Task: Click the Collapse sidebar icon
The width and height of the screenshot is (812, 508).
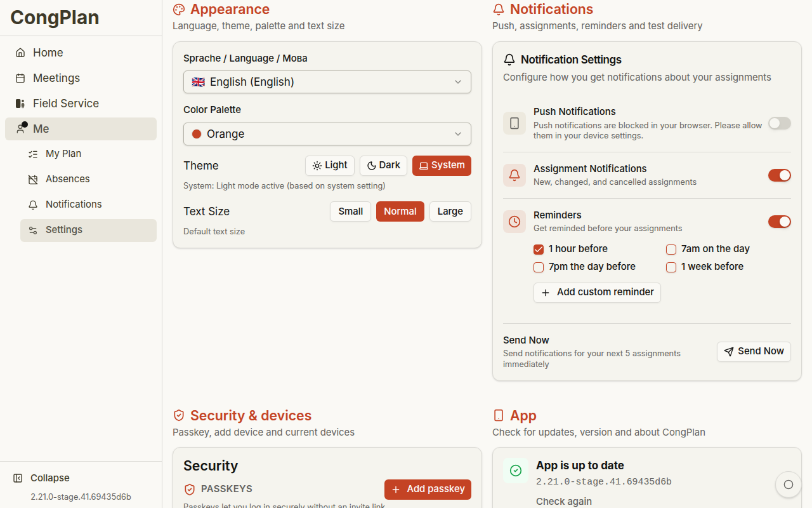Action: click(18, 478)
